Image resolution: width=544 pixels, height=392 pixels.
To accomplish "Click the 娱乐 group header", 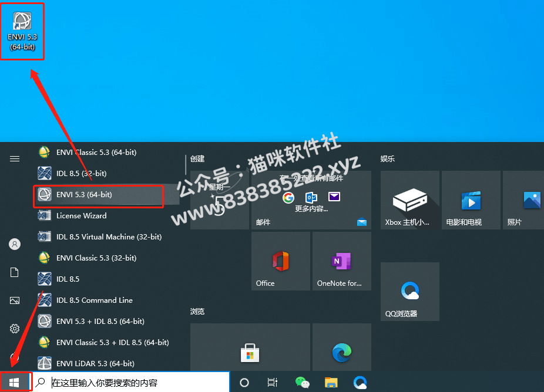I will pyautogui.click(x=388, y=159).
